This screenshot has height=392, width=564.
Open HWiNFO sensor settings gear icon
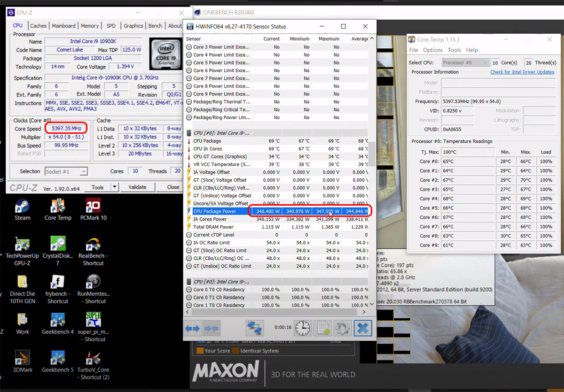tap(343, 328)
